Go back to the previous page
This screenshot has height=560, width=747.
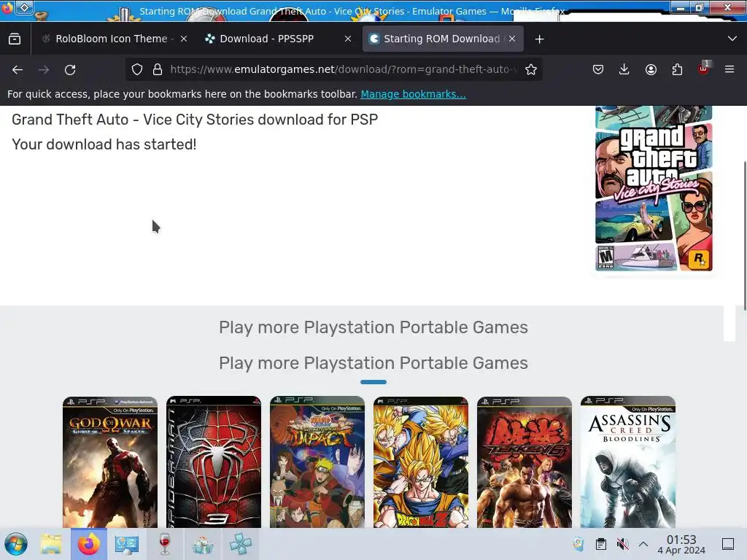[18, 69]
